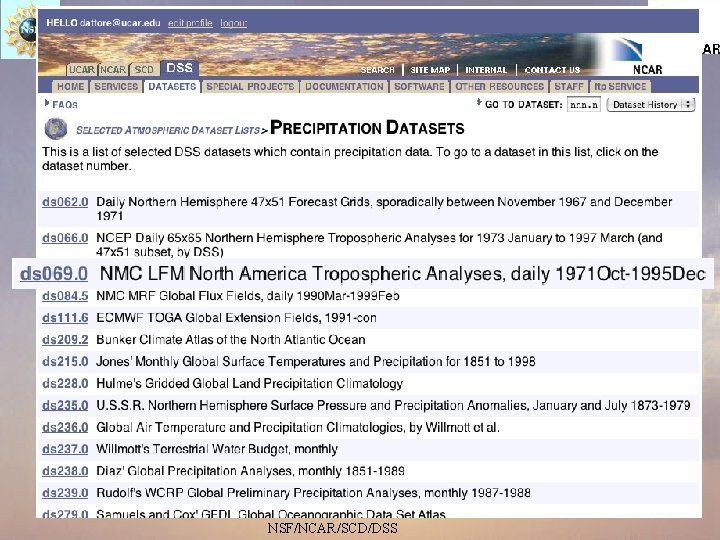Open dataset ds084.5

(x=65, y=296)
